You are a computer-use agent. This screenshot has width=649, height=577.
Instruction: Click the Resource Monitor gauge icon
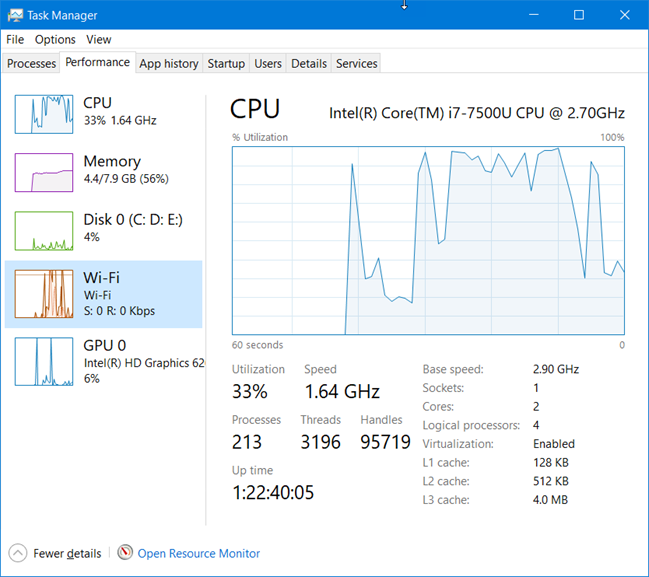coord(125,552)
